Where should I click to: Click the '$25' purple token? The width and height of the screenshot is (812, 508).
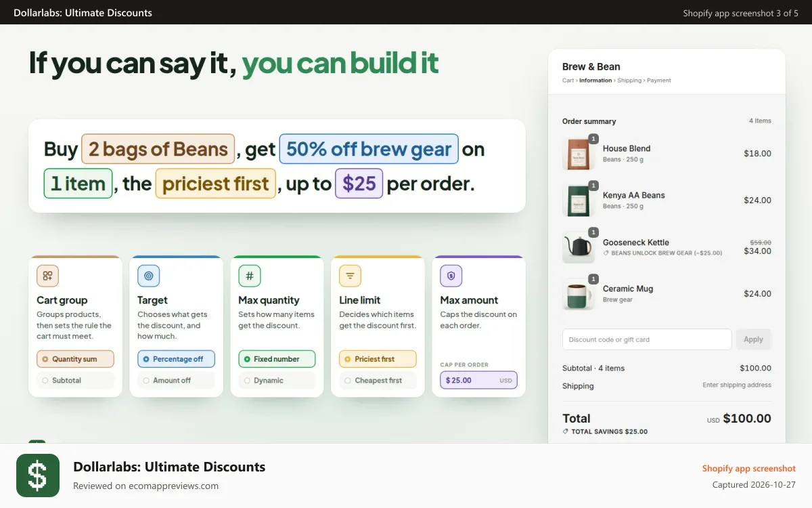click(359, 184)
